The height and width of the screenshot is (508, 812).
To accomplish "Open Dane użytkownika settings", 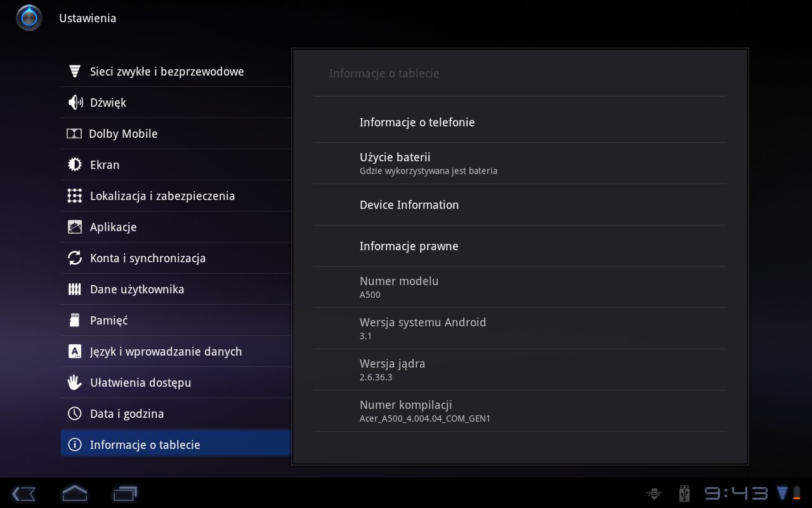I will (176, 289).
